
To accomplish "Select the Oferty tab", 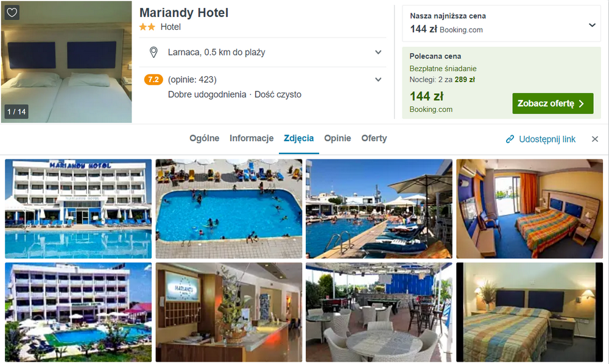I will pos(374,138).
